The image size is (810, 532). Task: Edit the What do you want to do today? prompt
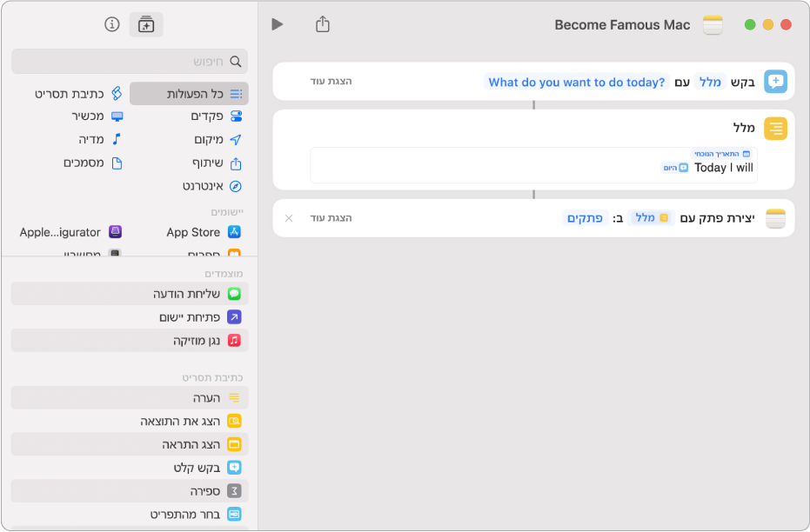(x=577, y=82)
